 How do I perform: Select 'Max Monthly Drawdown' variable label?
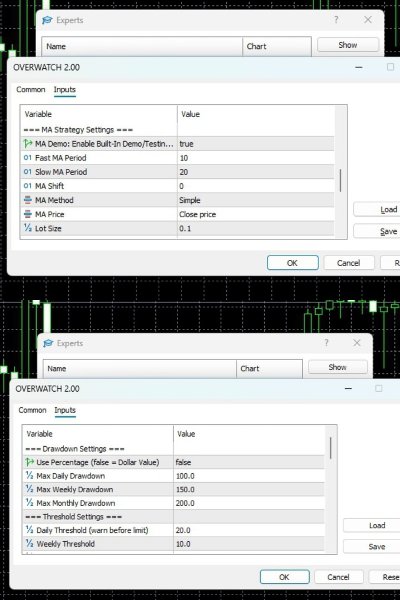[75, 503]
